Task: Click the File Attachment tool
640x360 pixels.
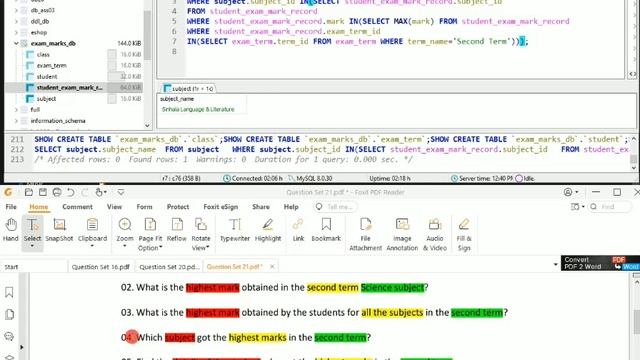Action: (x=365, y=234)
